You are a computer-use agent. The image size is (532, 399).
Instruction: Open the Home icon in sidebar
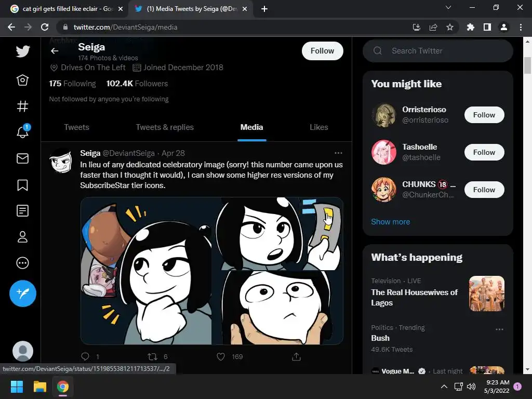(x=23, y=80)
